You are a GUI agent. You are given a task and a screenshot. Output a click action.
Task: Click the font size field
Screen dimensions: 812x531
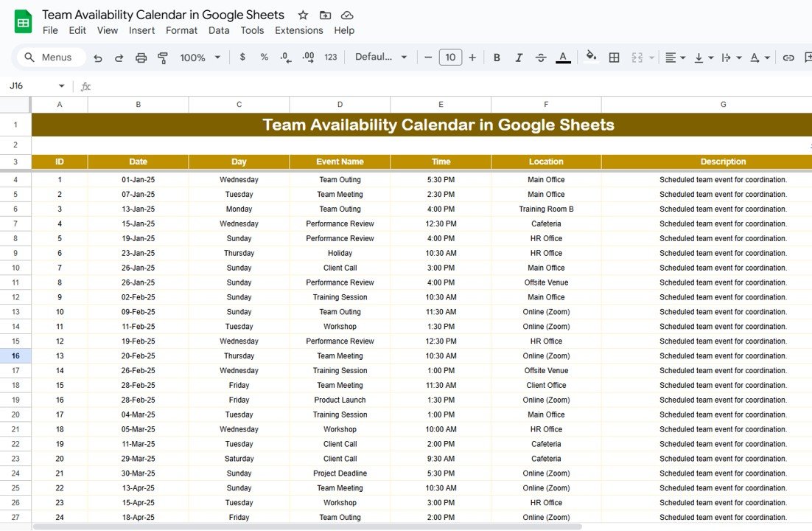pyautogui.click(x=450, y=57)
